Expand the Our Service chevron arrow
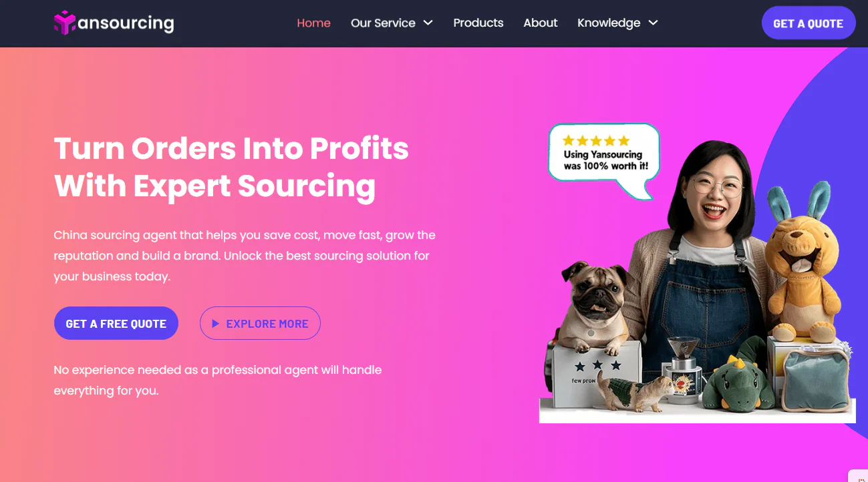The height and width of the screenshot is (482, 868). [428, 23]
